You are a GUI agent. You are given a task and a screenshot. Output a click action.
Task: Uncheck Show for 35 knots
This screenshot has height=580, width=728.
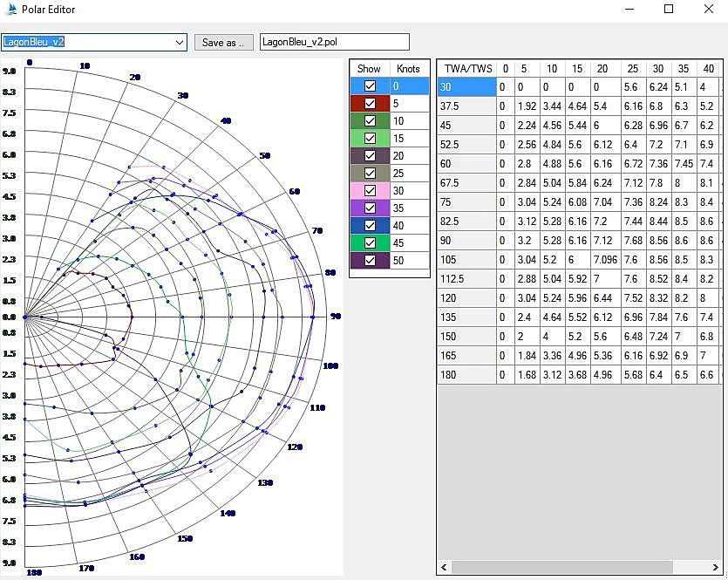point(370,208)
